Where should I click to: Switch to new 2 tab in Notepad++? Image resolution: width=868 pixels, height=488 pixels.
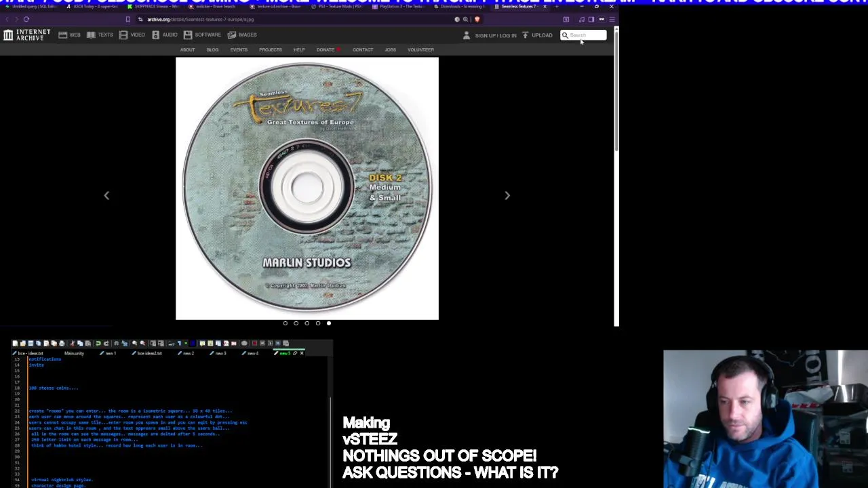point(186,353)
